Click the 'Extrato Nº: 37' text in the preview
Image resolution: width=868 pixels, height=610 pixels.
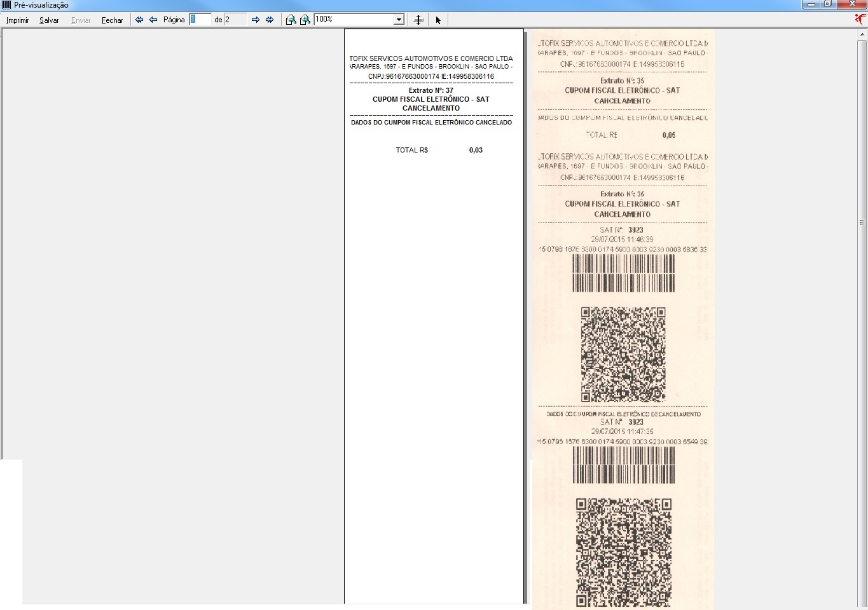pos(431,90)
